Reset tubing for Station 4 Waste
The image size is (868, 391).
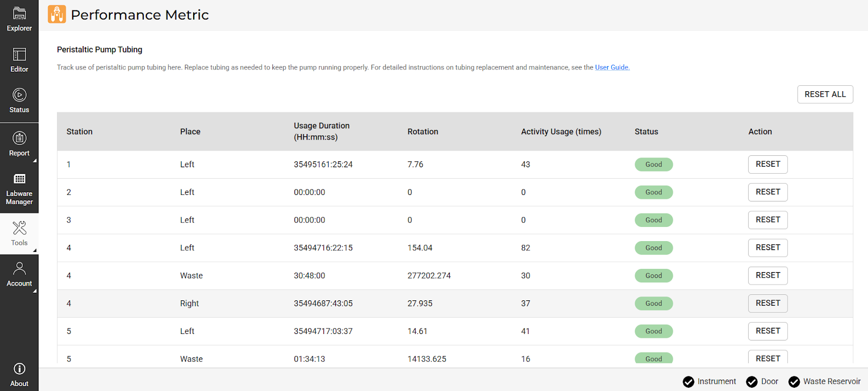(x=768, y=275)
